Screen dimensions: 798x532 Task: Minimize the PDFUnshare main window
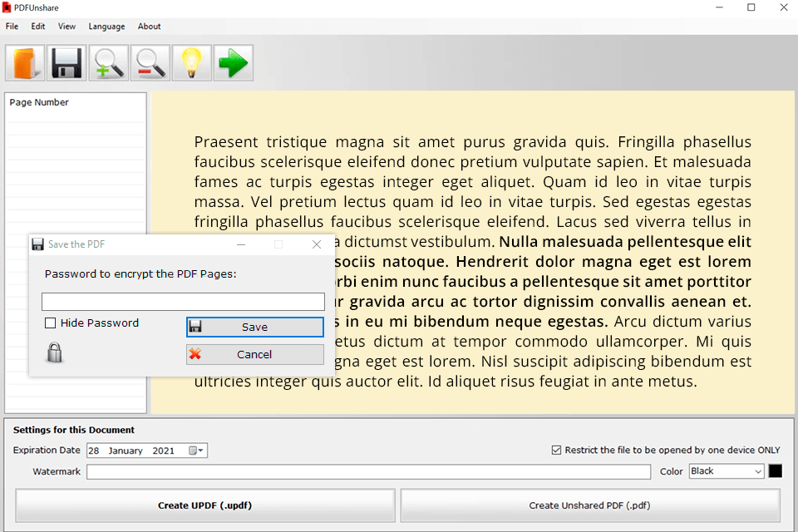point(719,7)
